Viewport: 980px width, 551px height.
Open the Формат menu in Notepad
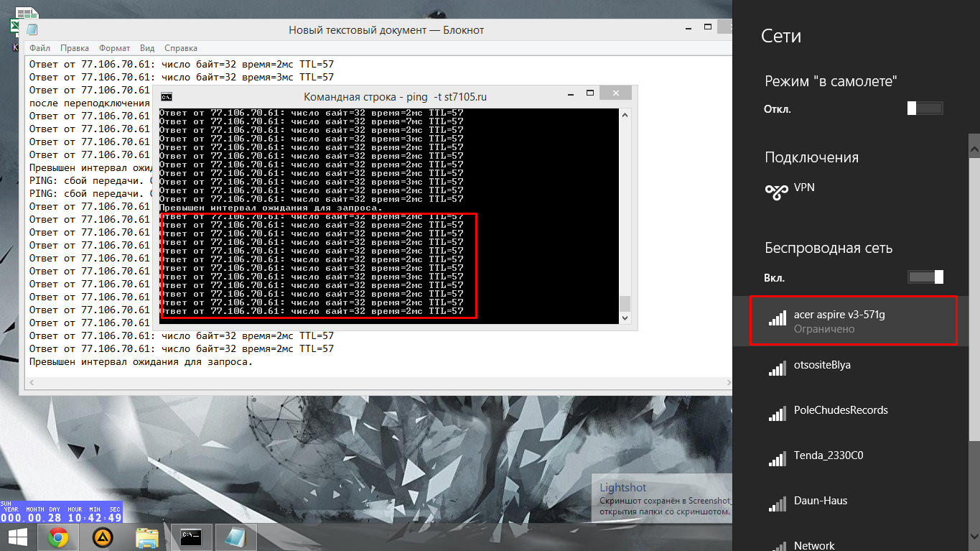tap(114, 48)
